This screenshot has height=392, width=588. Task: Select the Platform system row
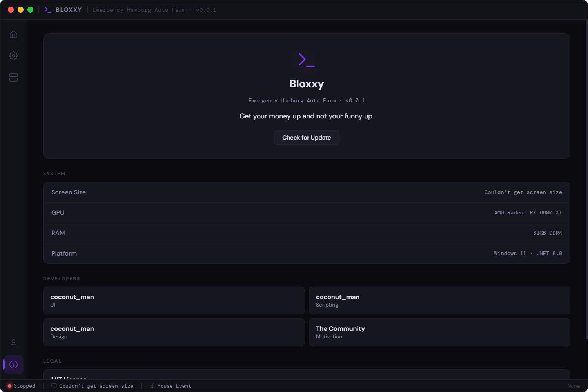click(x=307, y=254)
